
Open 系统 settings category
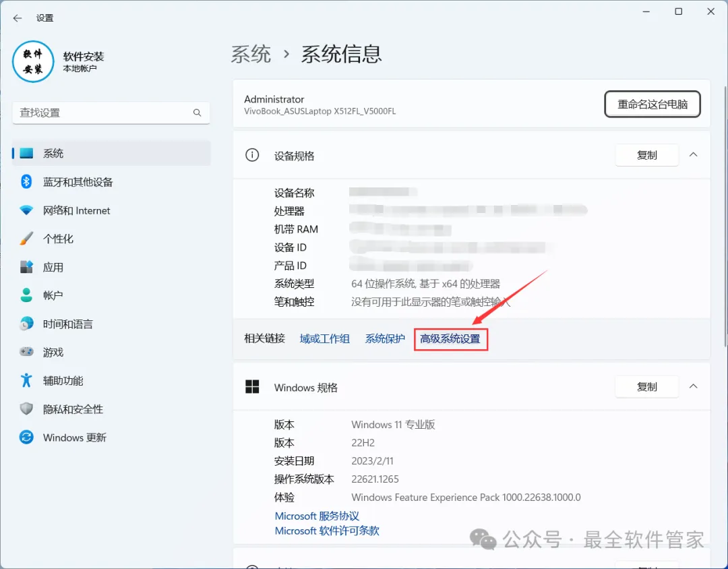click(111, 153)
